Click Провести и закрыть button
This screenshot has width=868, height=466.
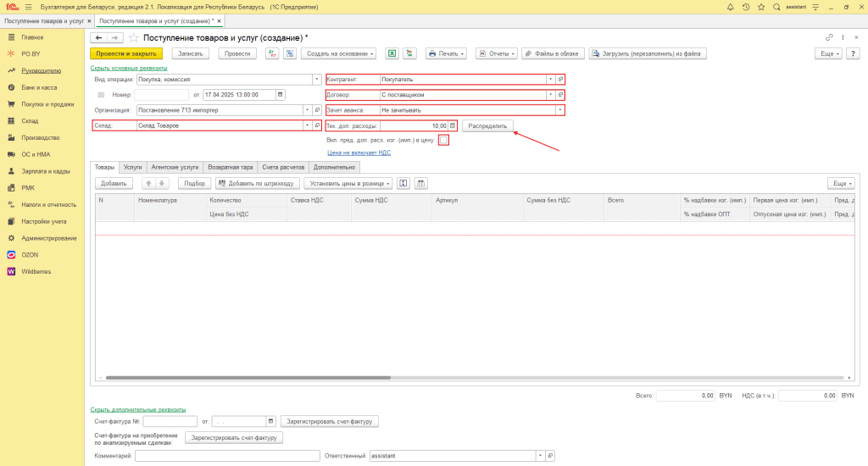point(126,53)
